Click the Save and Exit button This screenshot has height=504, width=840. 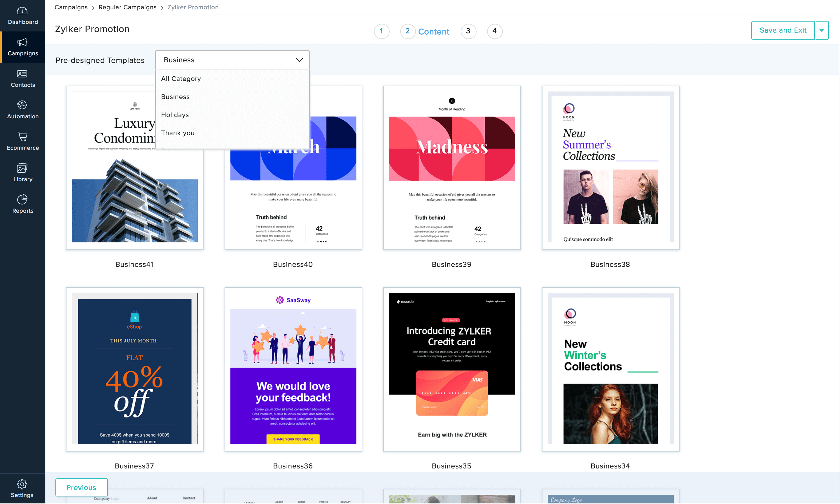pyautogui.click(x=783, y=31)
